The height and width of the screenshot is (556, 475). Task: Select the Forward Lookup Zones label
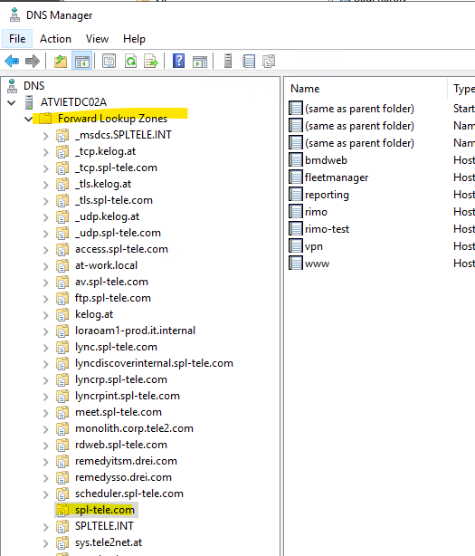pyautogui.click(x=112, y=118)
